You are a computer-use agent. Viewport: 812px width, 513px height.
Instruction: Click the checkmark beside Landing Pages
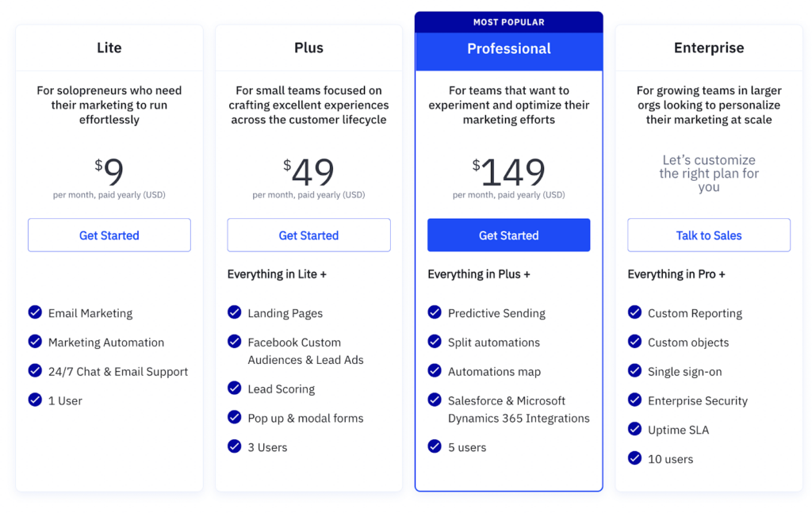(235, 312)
